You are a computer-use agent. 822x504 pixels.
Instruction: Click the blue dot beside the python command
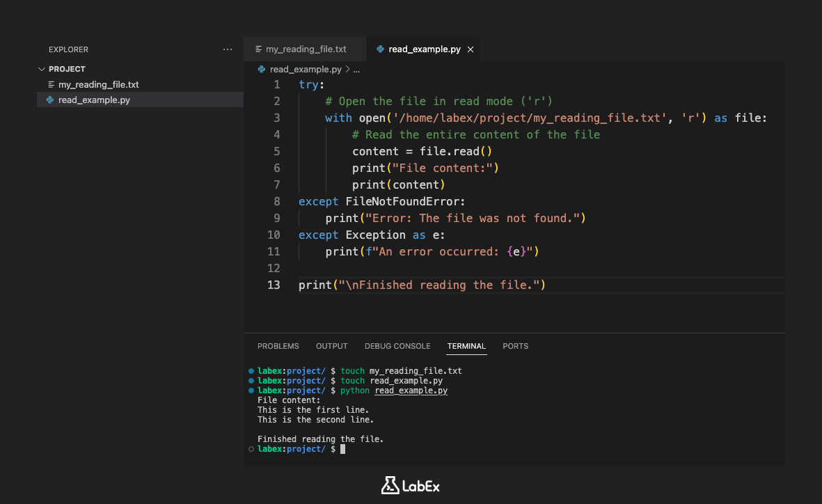pyautogui.click(x=251, y=391)
